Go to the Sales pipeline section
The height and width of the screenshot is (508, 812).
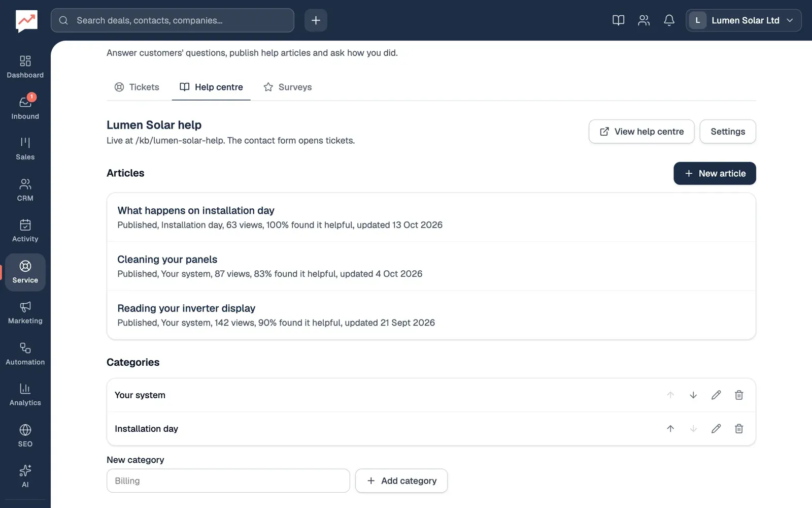click(x=25, y=149)
